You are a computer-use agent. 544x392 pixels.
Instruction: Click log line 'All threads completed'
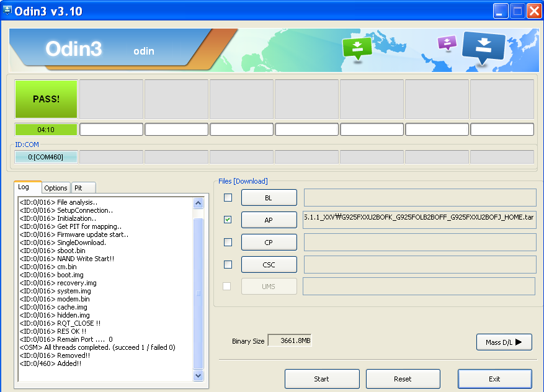[97, 347]
